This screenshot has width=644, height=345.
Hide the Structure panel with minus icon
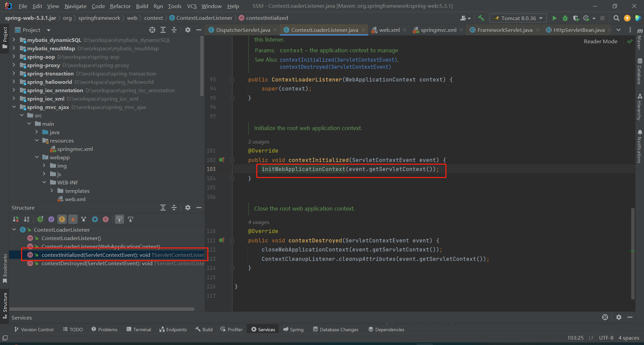[x=199, y=208]
